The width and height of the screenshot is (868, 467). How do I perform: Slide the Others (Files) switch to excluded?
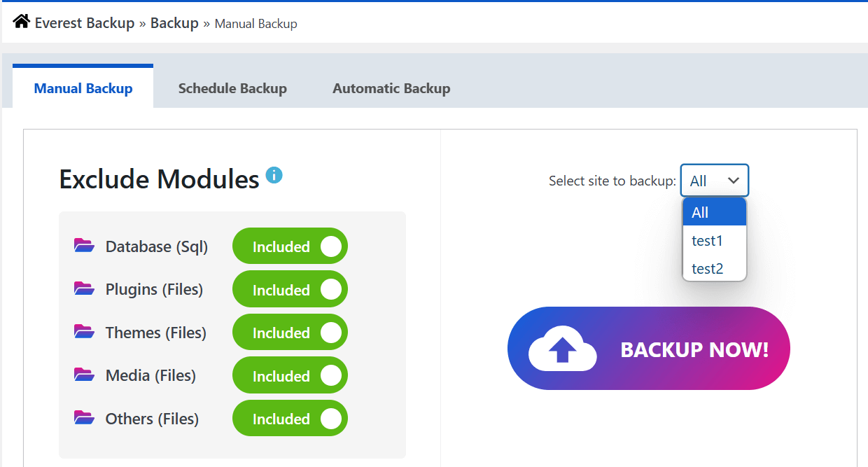click(290, 418)
